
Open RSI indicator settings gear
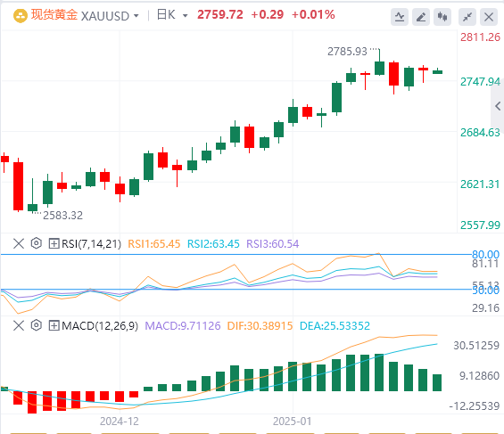tap(37, 243)
